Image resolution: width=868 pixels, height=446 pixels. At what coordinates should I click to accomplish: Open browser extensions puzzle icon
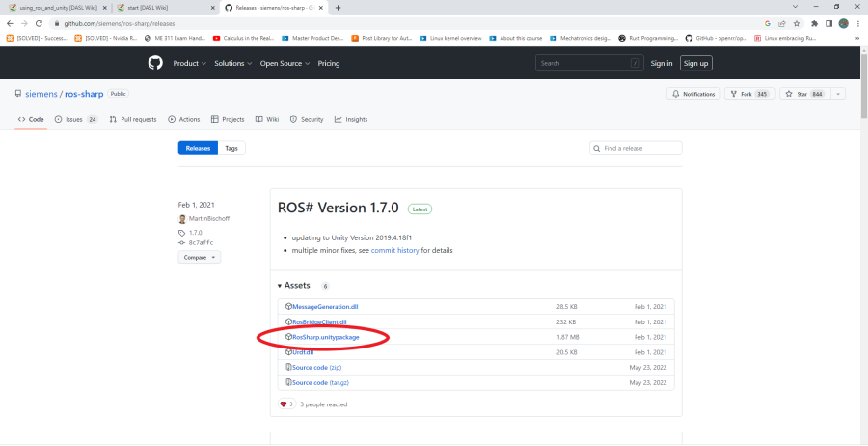814,24
